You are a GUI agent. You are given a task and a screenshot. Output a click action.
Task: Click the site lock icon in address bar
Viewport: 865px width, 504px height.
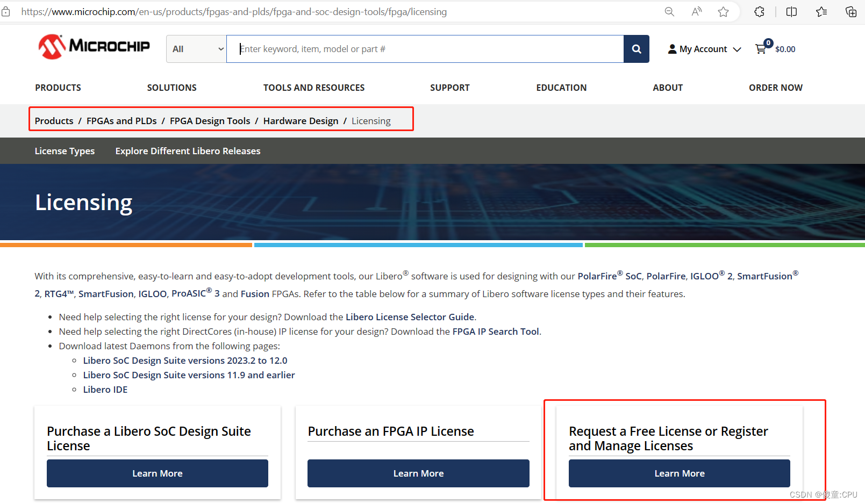point(6,12)
